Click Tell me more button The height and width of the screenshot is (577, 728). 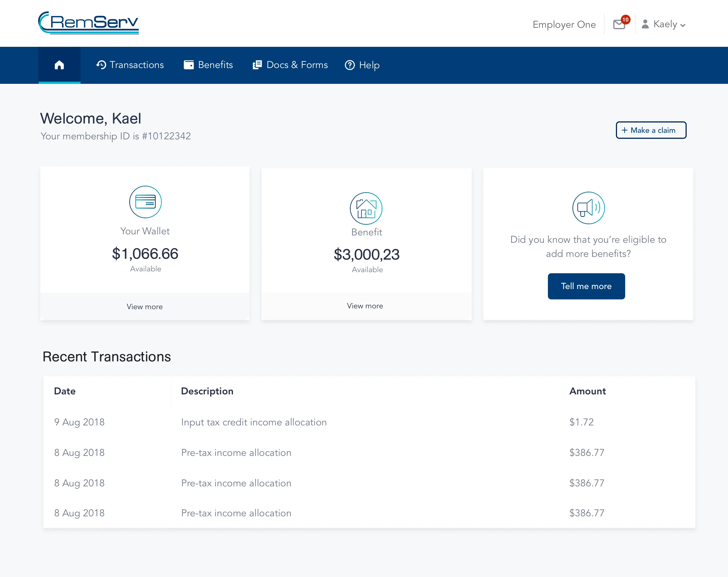click(x=586, y=286)
